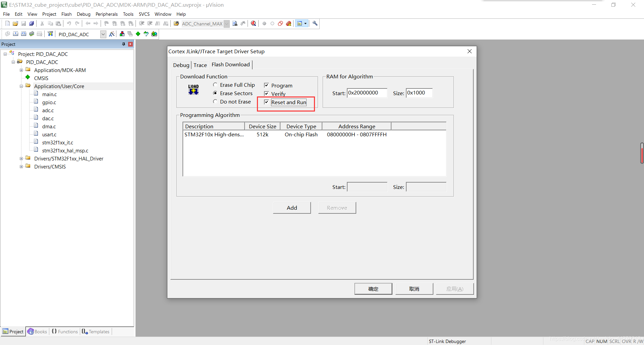Select the Flash Download tab
The width and height of the screenshot is (644, 345).
click(x=231, y=64)
